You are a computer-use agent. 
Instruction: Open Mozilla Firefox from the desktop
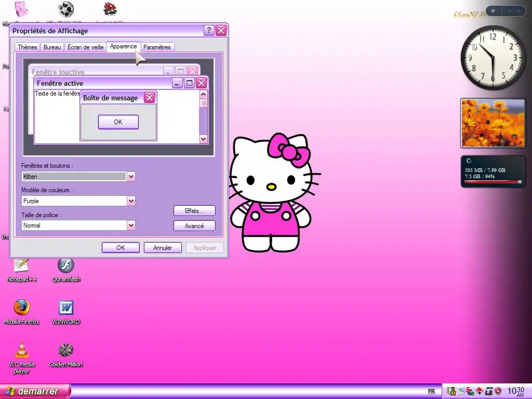[22, 312]
